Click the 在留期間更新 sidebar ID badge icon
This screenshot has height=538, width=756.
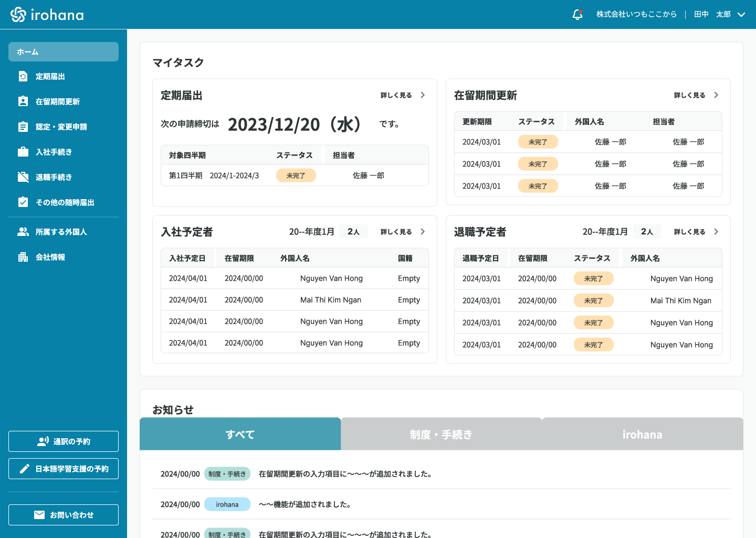pos(23,101)
